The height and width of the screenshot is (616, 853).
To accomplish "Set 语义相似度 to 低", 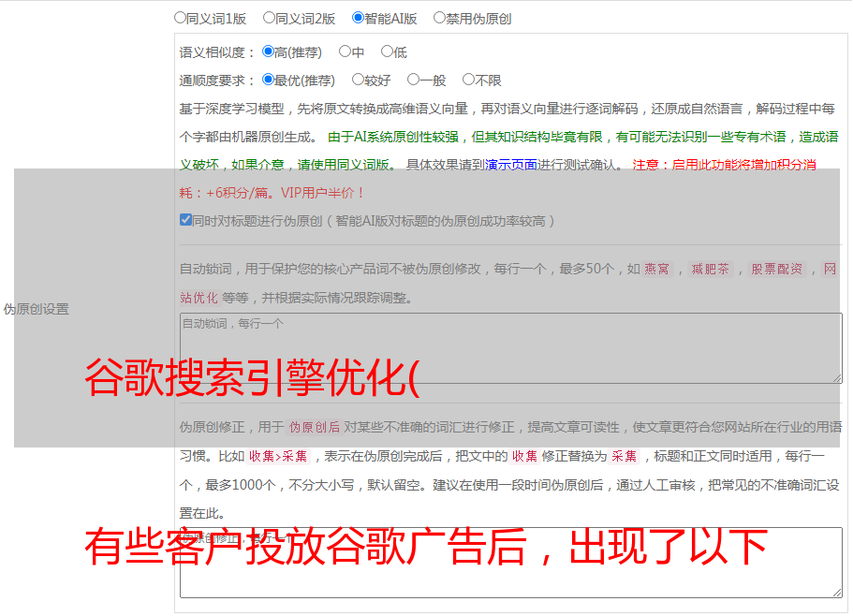I will [x=387, y=51].
